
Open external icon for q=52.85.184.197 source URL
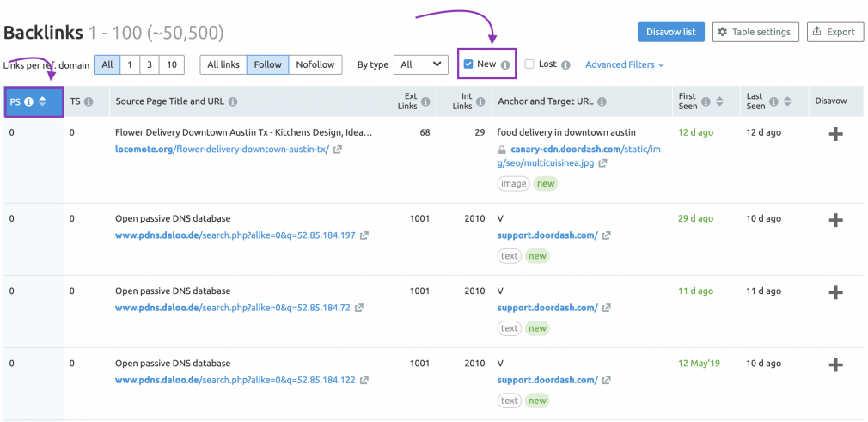tap(364, 235)
